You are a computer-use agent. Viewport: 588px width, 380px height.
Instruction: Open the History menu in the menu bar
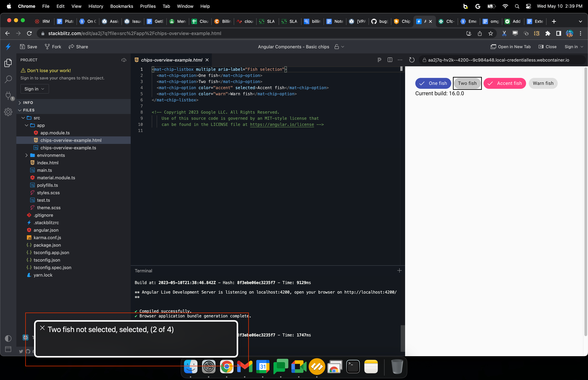[x=96, y=6]
